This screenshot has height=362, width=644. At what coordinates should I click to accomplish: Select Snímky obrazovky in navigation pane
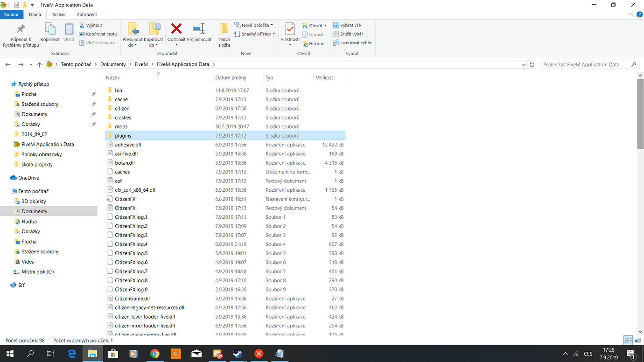click(42, 154)
